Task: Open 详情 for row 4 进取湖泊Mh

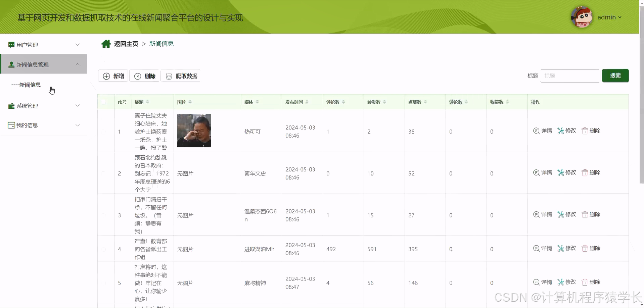Action: click(543, 248)
